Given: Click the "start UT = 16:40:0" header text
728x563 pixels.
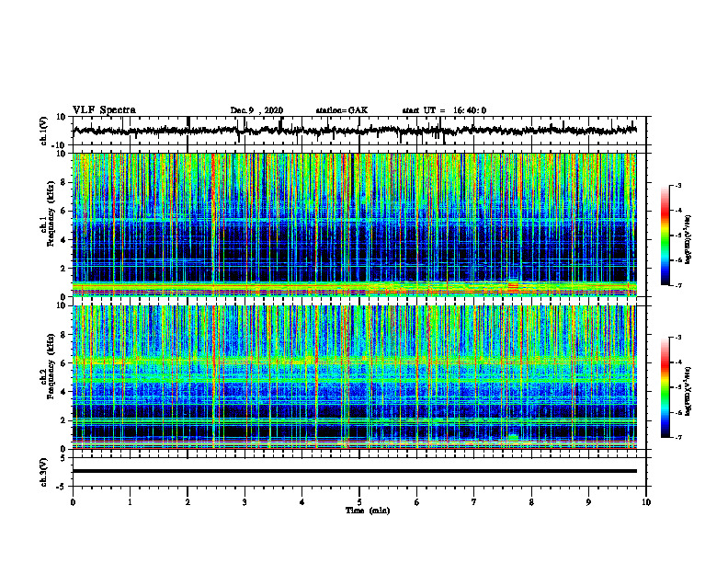Looking at the screenshot, I should pyautogui.click(x=444, y=110).
